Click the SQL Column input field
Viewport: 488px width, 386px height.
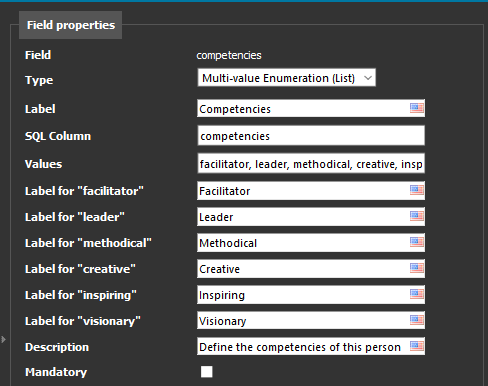click(x=311, y=135)
